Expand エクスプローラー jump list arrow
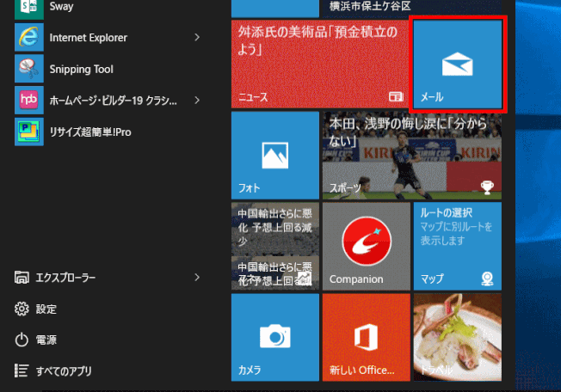The height and width of the screenshot is (392, 561). click(197, 278)
